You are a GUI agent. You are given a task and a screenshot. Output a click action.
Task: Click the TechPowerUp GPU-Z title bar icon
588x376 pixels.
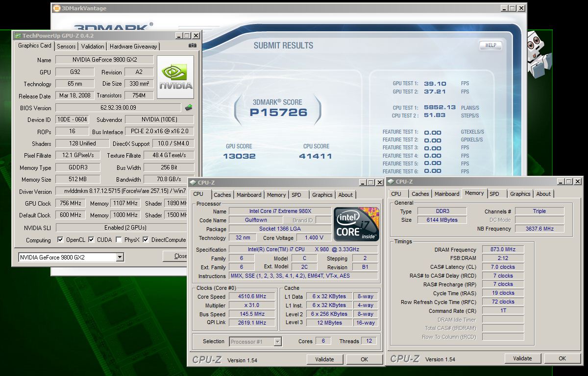(18, 36)
